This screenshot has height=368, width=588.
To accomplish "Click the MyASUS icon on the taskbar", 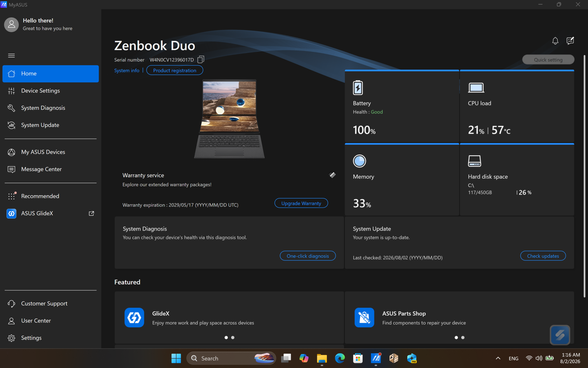I will coord(376,358).
